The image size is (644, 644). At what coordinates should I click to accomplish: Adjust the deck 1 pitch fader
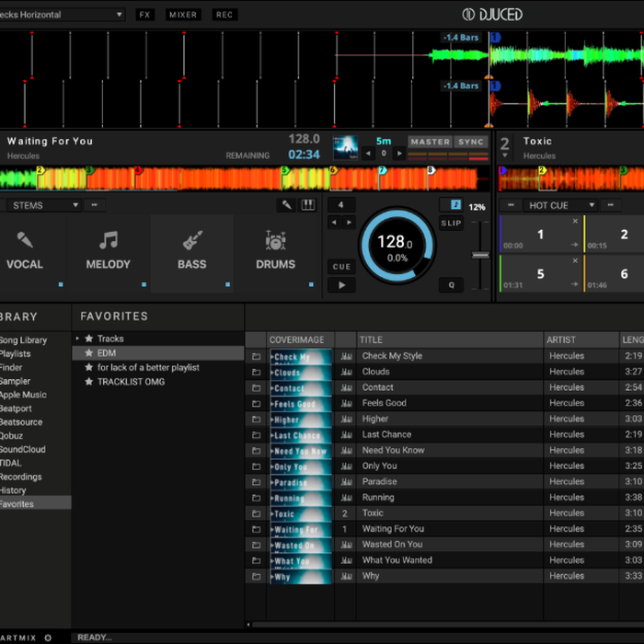click(x=479, y=255)
